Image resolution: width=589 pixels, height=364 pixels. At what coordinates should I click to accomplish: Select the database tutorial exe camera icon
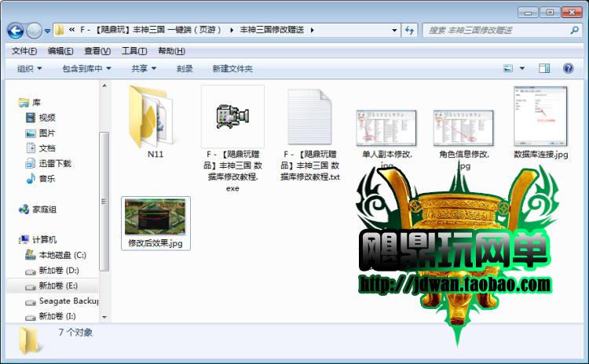click(x=232, y=116)
